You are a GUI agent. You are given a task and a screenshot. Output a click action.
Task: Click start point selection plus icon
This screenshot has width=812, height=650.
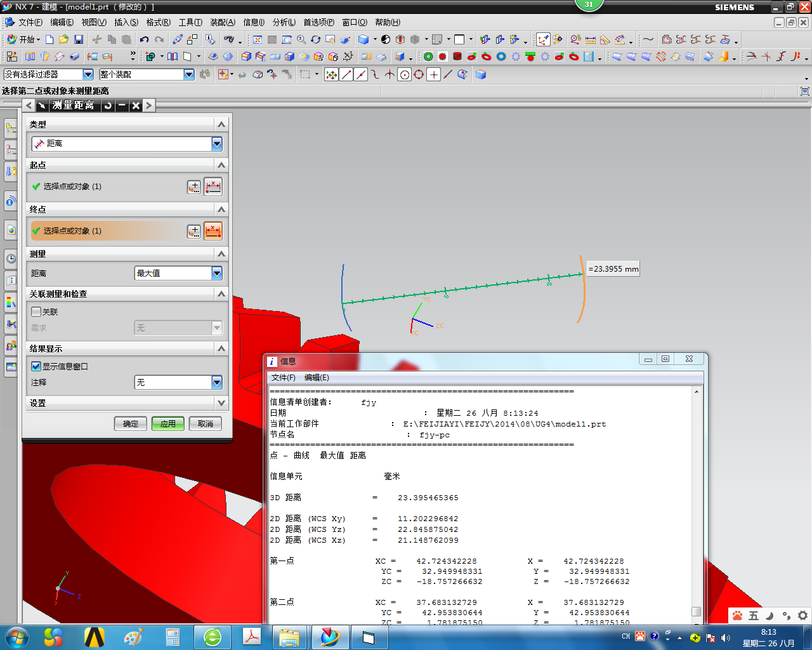tap(194, 187)
